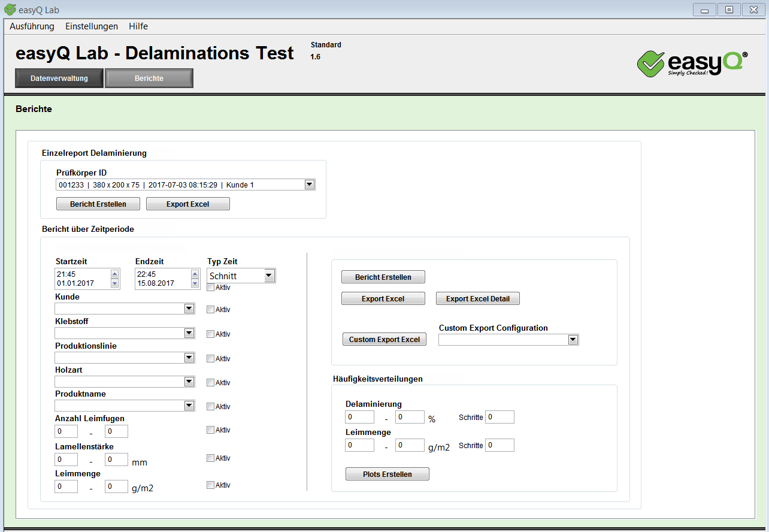Click Bericht Erstellen under Einzelreport Delaminierung
This screenshot has height=532, width=769.
coord(98,204)
